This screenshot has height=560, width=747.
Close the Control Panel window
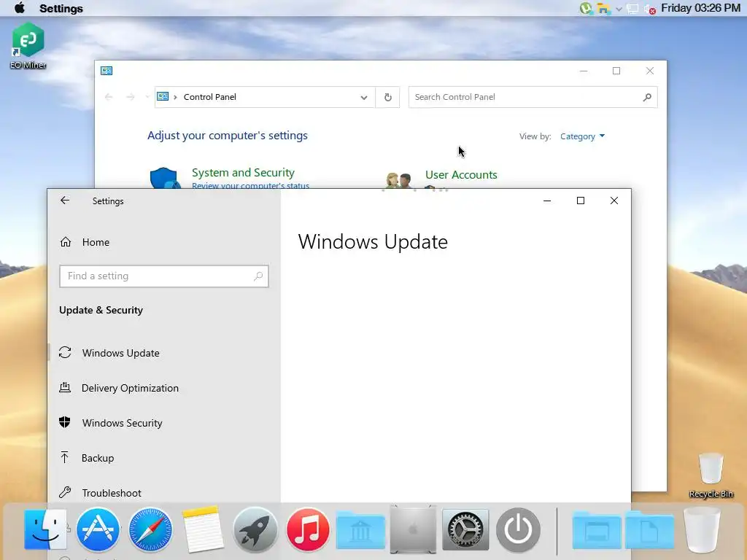(650, 71)
